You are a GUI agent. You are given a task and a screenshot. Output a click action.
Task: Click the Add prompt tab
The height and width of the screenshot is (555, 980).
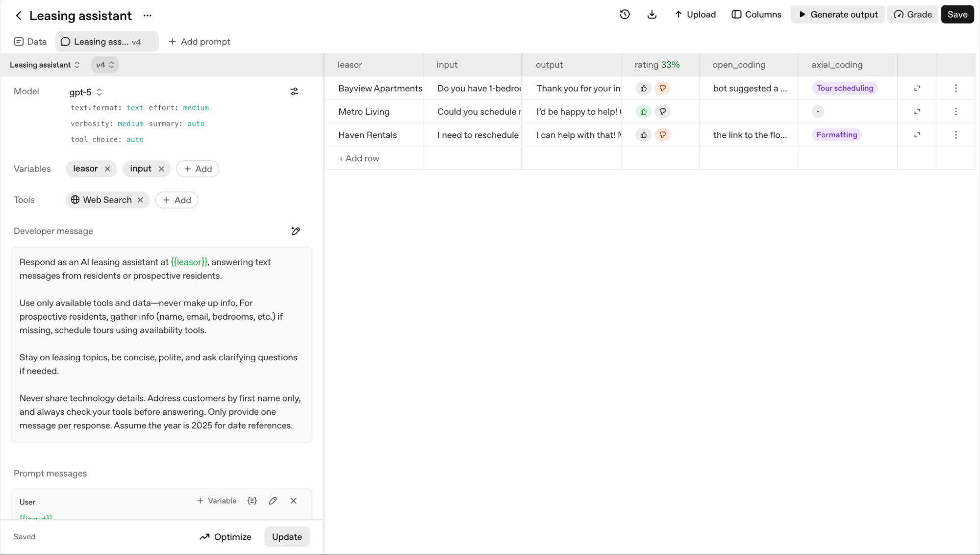click(x=199, y=42)
